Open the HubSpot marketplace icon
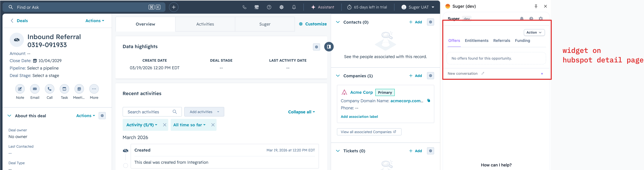The image size is (644, 170). [x=257, y=7]
